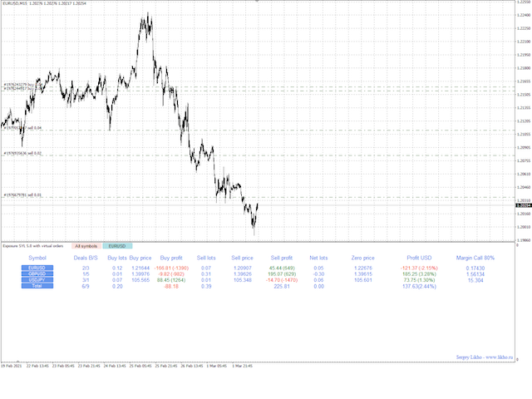
Task: Click the Zero price column header
Action: point(364,258)
